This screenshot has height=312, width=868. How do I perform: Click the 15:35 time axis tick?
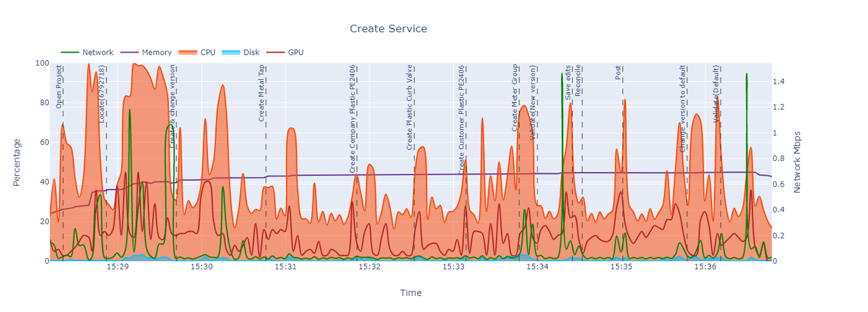pos(621,267)
